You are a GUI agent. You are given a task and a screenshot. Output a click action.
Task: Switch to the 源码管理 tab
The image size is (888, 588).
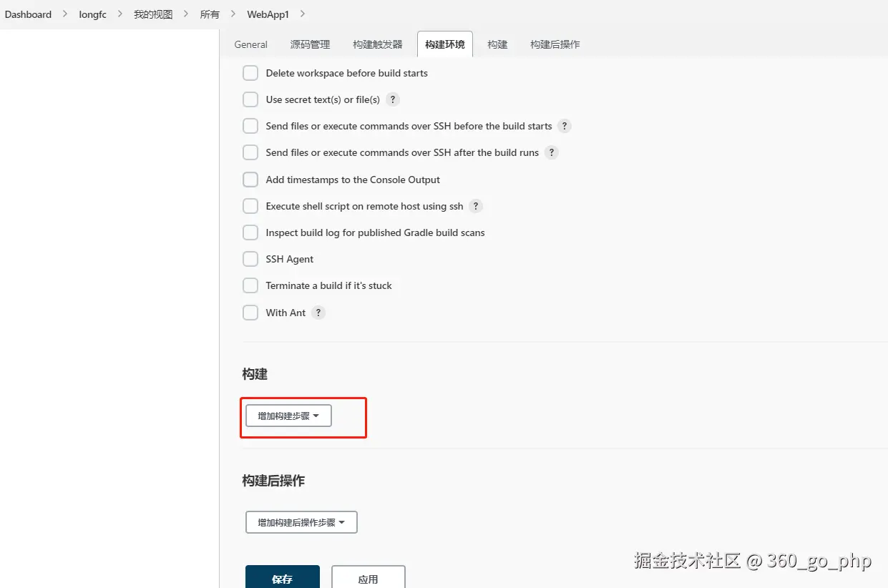[310, 44]
